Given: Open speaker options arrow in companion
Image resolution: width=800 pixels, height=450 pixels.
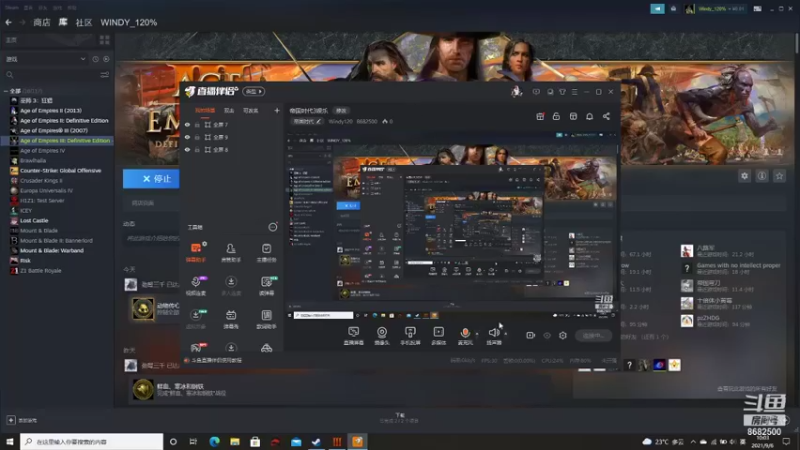Looking at the screenshot, I should coord(506,334).
